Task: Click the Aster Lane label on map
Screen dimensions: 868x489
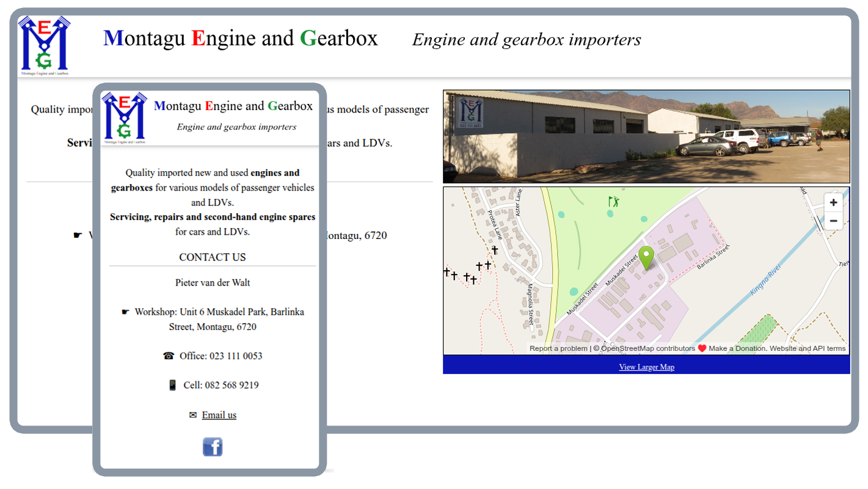Action: coord(519,202)
